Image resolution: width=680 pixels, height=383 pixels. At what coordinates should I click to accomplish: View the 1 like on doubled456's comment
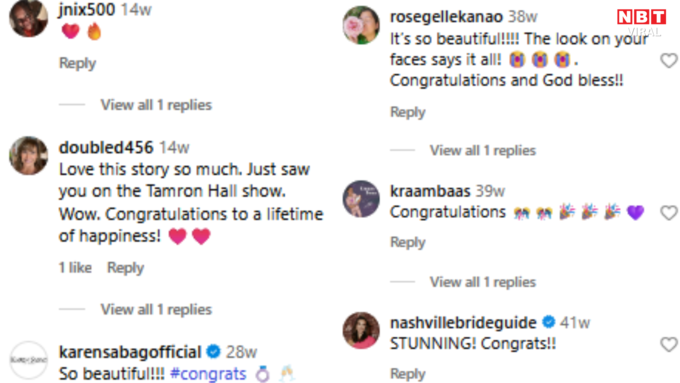[75, 268]
